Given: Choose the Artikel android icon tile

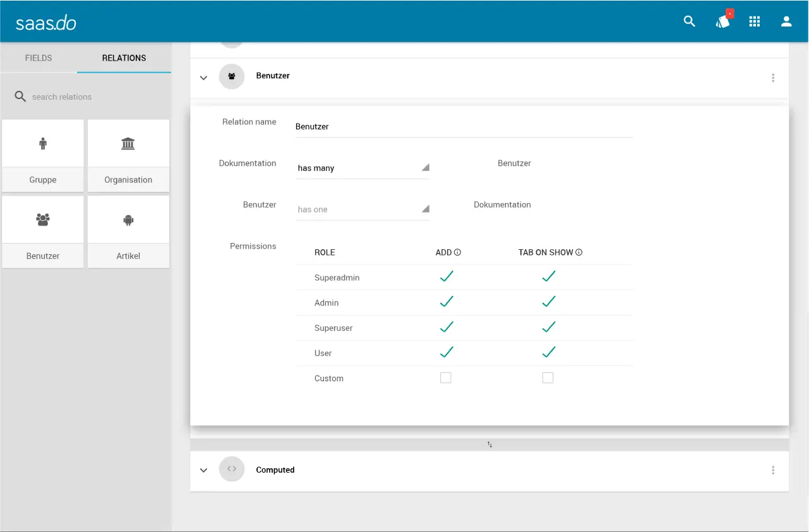Looking at the screenshot, I should (x=128, y=232).
